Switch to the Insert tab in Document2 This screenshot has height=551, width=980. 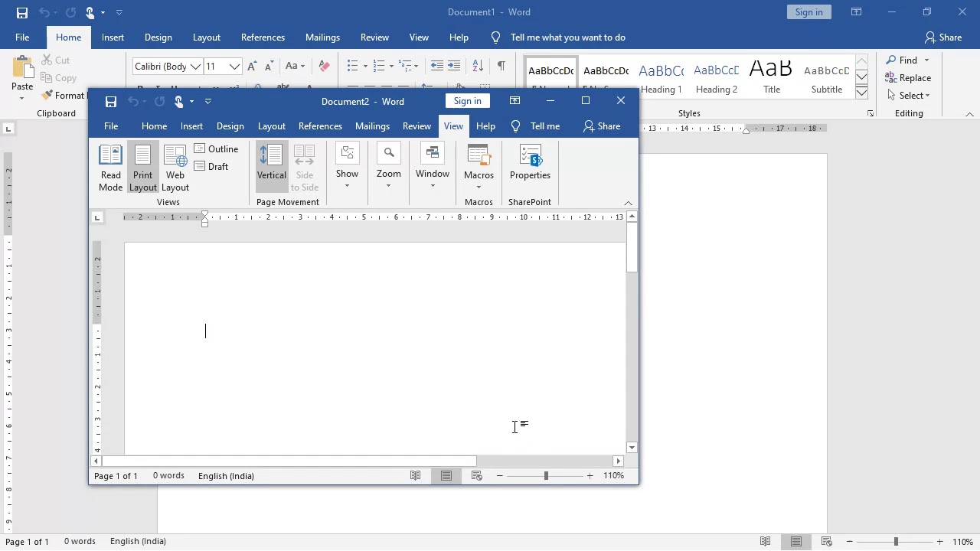[x=191, y=126]
